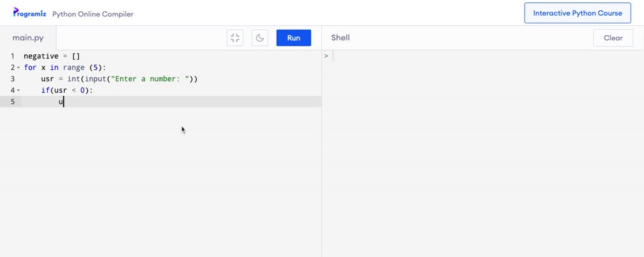Image resolution: width=644 pixels, height=257 pixels.
Task: Click the shell prompt '>' symbol
Action: click(x=326, y=56)
